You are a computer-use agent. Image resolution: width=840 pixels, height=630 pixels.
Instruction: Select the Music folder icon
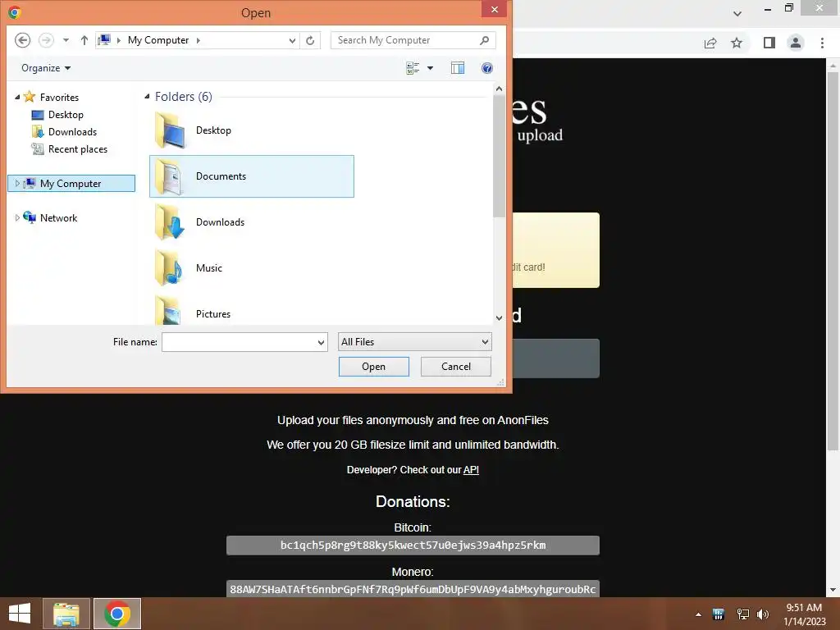[171, 268]
